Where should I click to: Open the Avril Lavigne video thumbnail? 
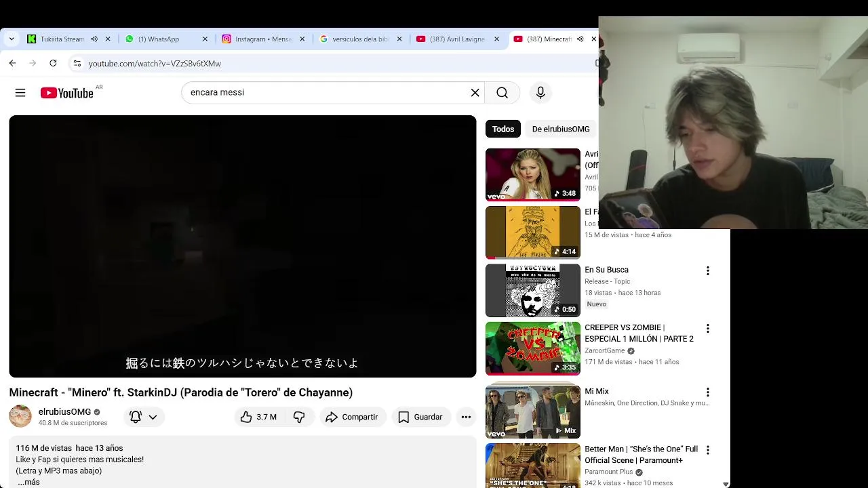(x=533, y=175)
